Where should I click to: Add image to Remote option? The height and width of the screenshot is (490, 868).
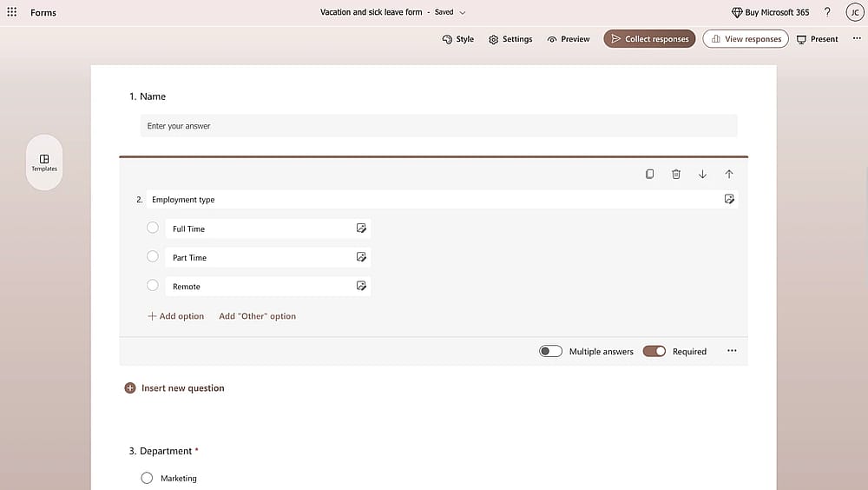point(361,286)
